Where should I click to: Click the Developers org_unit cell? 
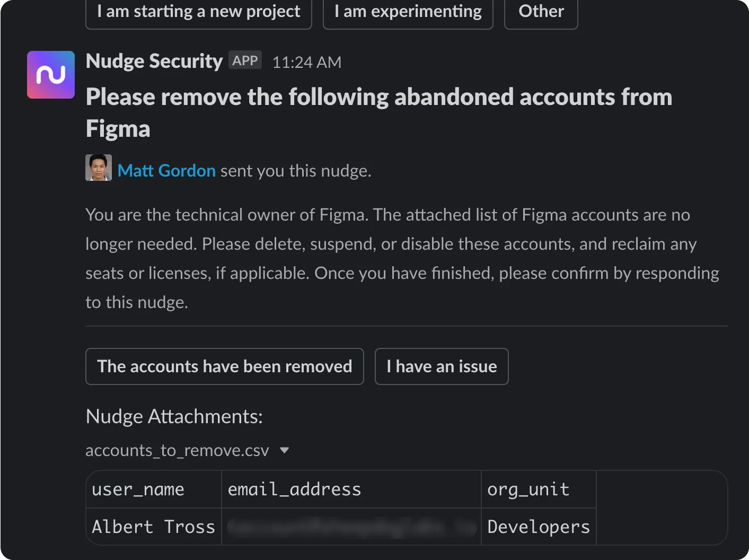coord(538,526)
